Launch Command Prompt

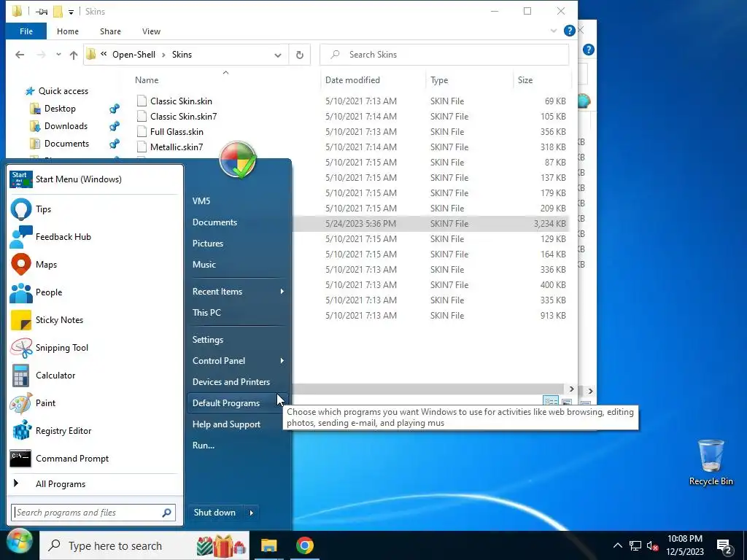coord(94,459)
